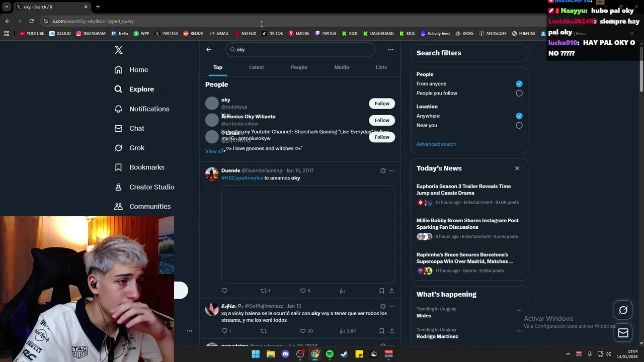644x362 pixels.
Task: Open Notifications in the sidebar
Action: [142, 109]
